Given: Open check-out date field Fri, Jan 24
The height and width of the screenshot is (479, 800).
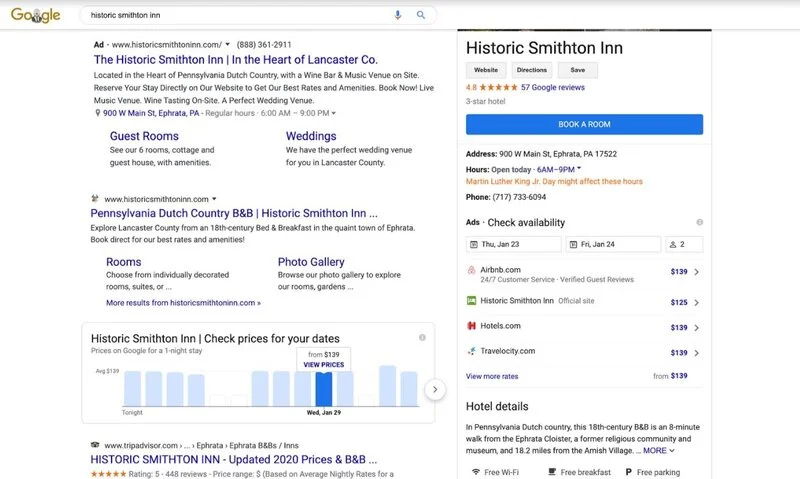Looking at the screenshot, I should coord(613,244).
